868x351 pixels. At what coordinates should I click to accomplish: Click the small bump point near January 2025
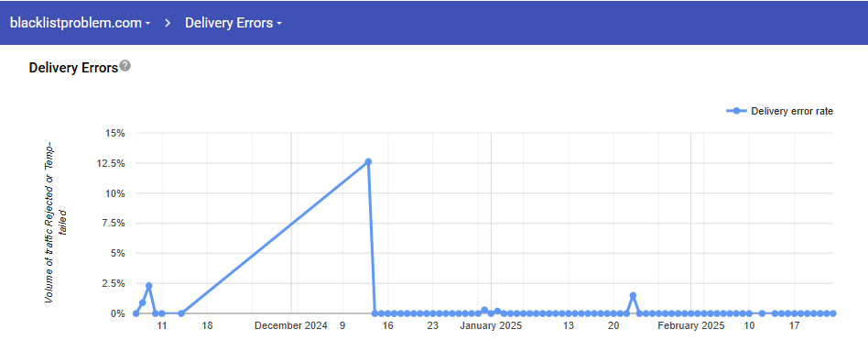(484, 310)
